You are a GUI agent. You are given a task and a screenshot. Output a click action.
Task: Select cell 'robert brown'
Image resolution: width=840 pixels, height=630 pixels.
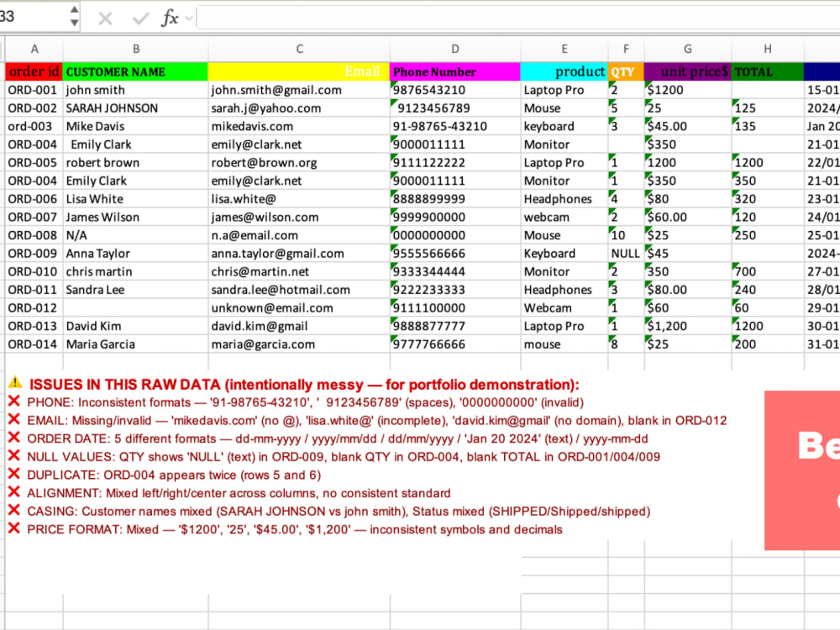(135, 163)
